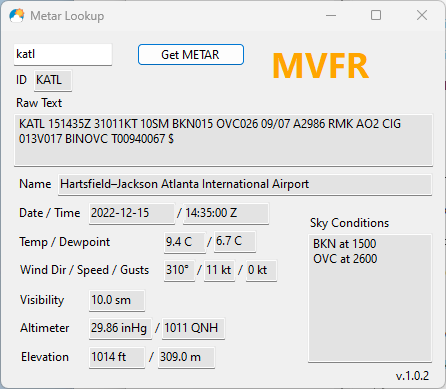
Task: Click the date field 2022-12-15
Action: pyautogui.click(x=132, y=213)
